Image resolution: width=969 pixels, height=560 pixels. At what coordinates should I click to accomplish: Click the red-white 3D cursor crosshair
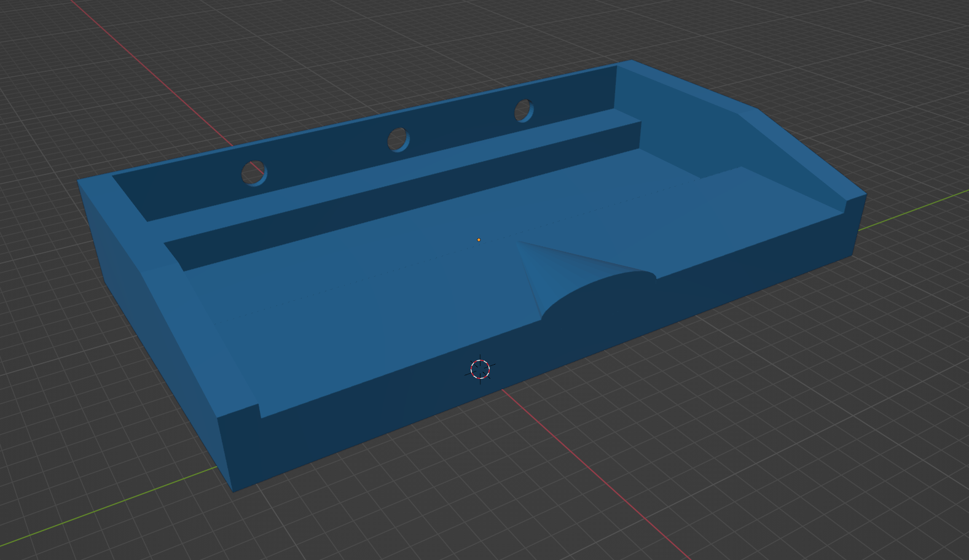pyautogui.click(x=480, y=369)
